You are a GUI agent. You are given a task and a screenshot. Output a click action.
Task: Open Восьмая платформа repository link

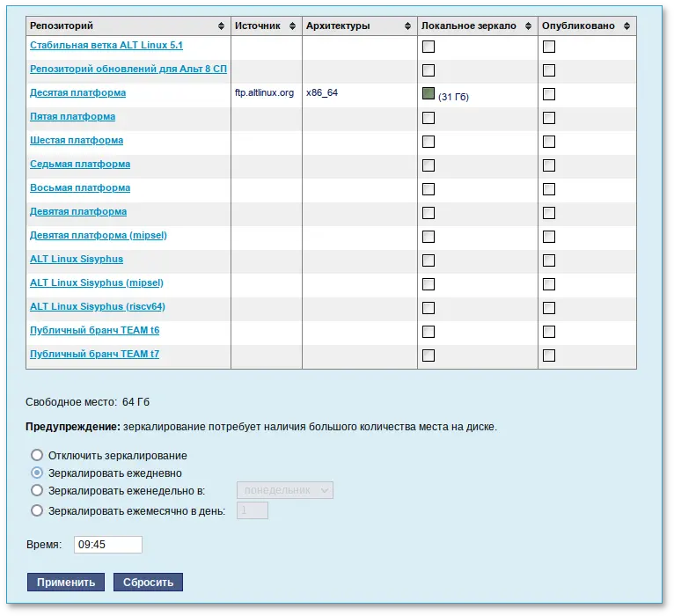click(x=80, y=187)
